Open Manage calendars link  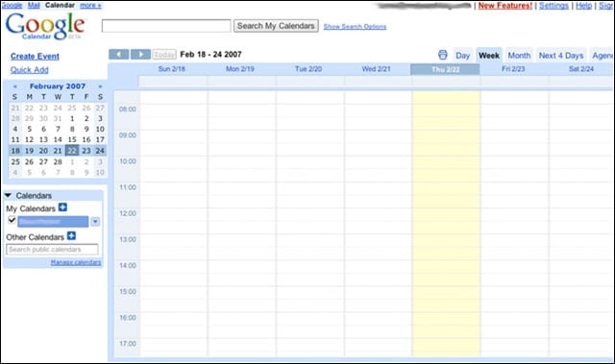[76, 262]
